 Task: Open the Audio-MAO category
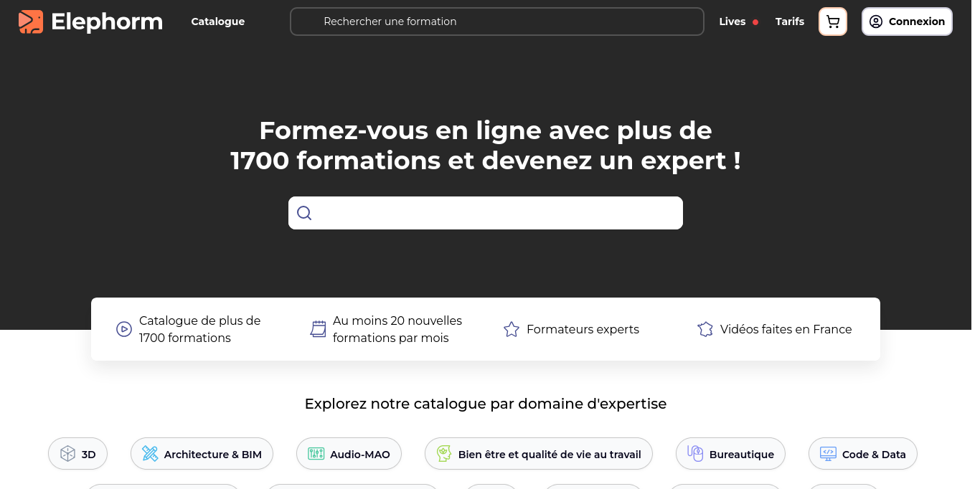tap(359, 454)
